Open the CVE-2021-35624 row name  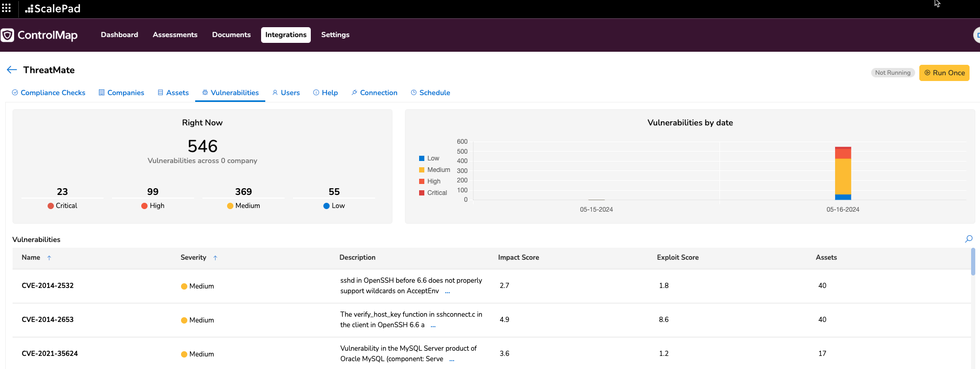point(50,354)
